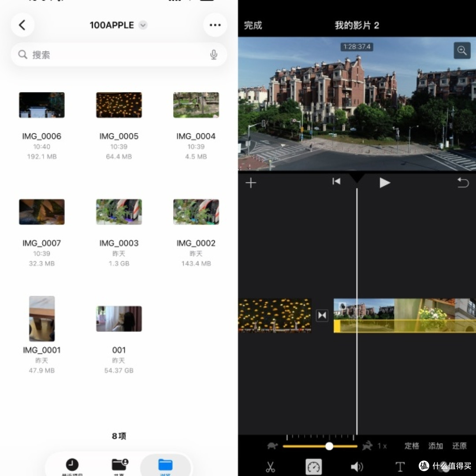Select the T titles text tool
Screen dimensions: 476x476
click(400, 467)
